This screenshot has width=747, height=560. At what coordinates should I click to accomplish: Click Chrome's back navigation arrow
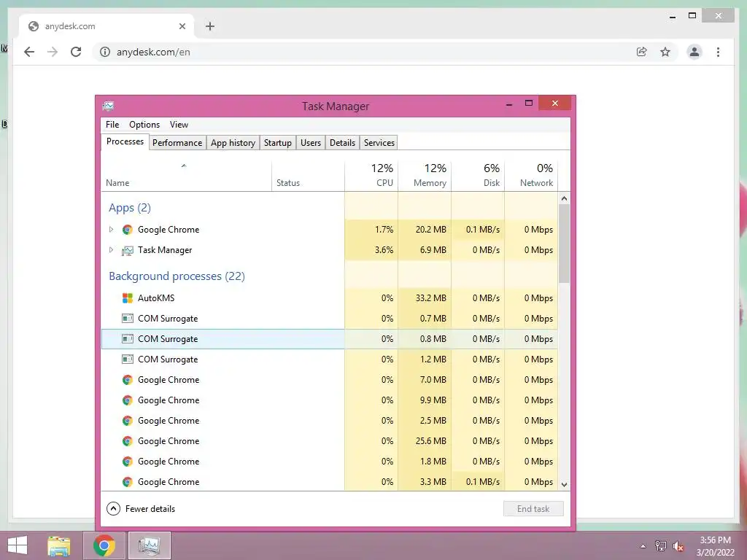click(29, 52)
